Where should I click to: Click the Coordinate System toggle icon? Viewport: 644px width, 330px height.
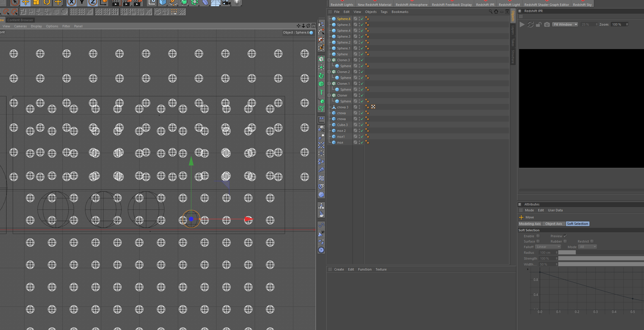pyautogui.click(x=104, y=3)
